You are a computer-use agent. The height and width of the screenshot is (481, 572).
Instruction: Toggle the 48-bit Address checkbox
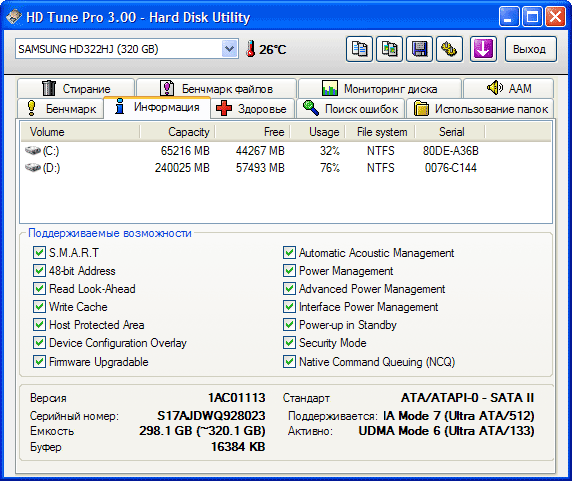[x=39, y=271]
